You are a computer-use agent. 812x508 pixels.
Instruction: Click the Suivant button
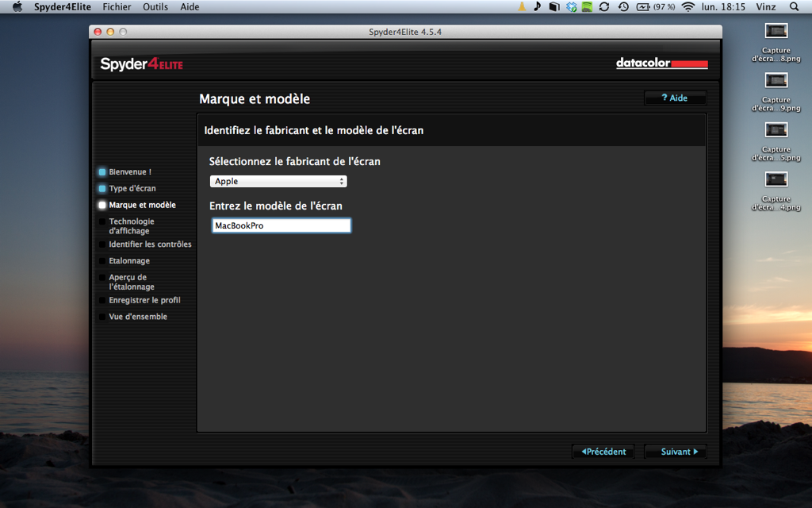[675, 452]
